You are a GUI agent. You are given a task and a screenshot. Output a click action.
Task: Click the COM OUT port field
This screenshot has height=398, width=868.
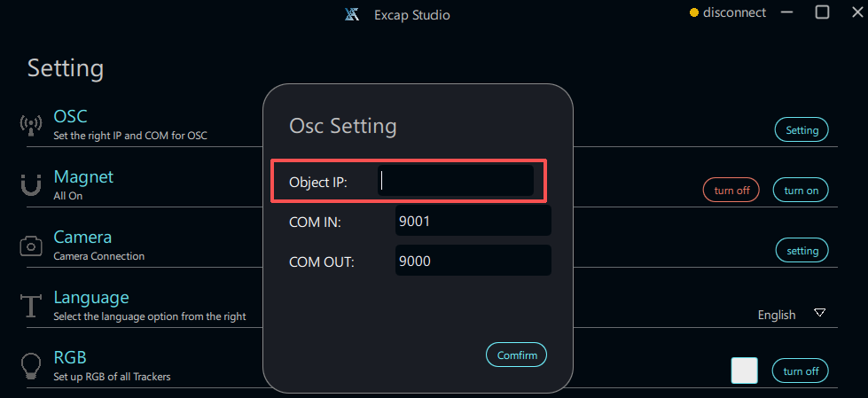pyautogui.click(x=473, y=261)
